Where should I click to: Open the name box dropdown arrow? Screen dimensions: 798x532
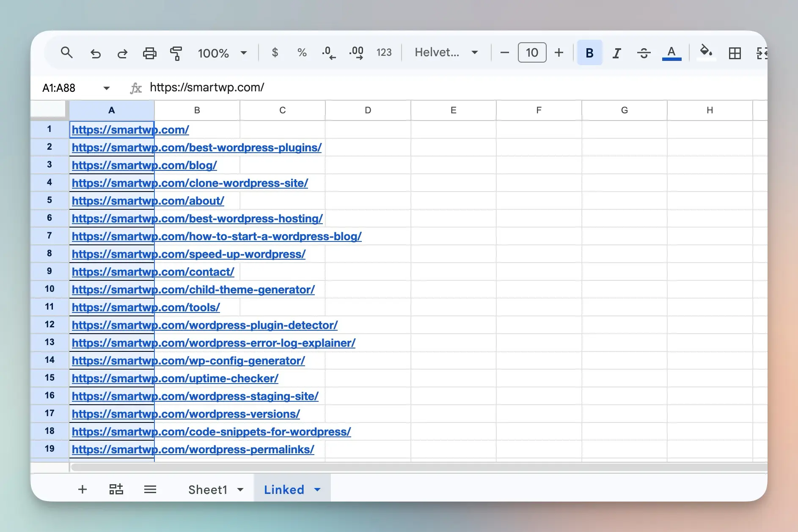click(107, 88)
